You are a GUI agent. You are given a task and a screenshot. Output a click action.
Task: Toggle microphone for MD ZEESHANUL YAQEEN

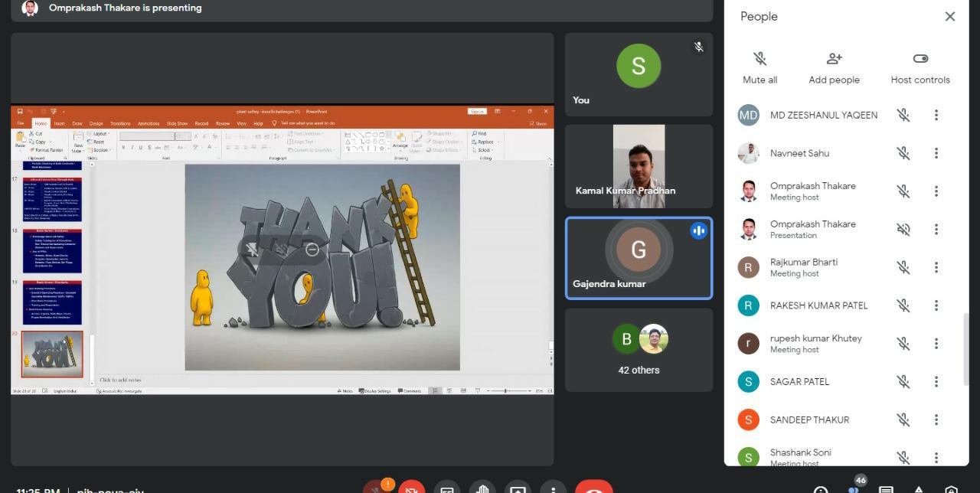(x=903, y=115)
